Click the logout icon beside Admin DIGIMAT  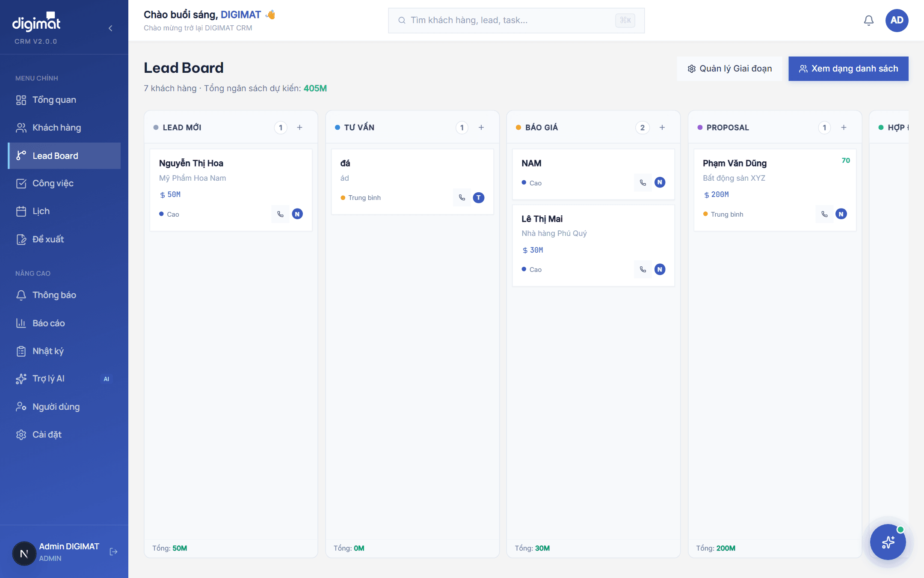[x=113, y=551]
